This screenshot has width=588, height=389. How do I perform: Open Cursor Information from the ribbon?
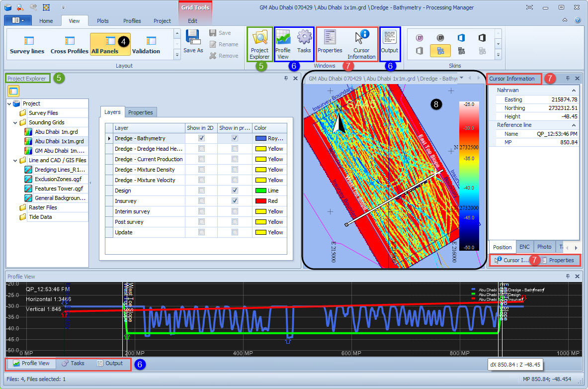point(361,38)
